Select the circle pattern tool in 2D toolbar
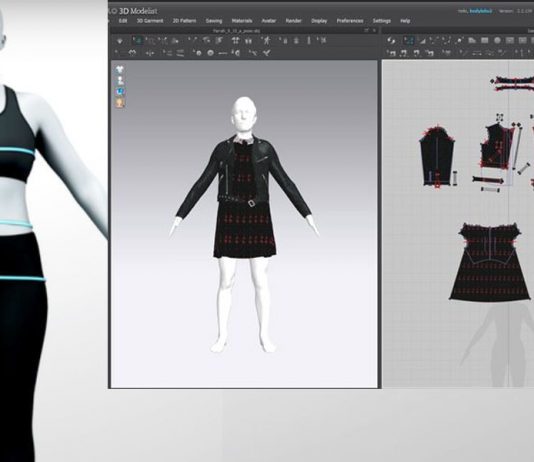 pos(497,41)
